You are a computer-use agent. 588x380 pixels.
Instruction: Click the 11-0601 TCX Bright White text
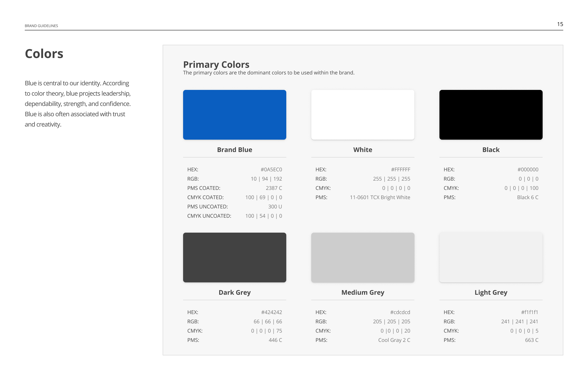point(380,197)
